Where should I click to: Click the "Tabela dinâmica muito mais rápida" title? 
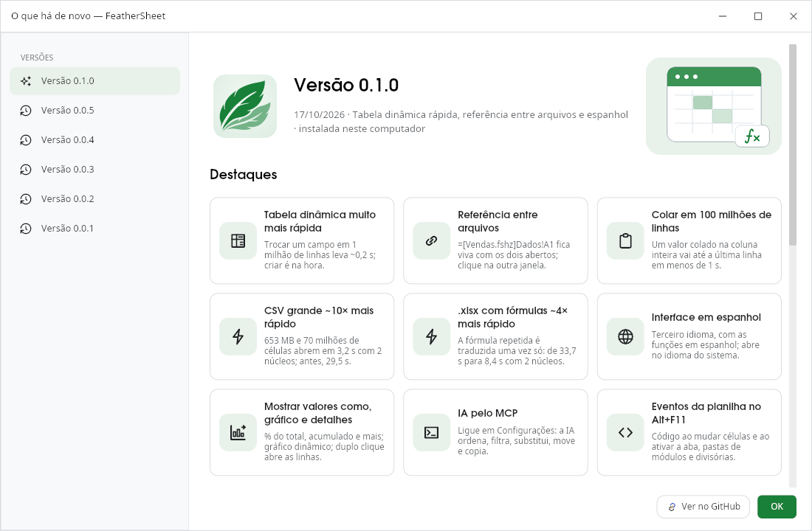[320, 221]
